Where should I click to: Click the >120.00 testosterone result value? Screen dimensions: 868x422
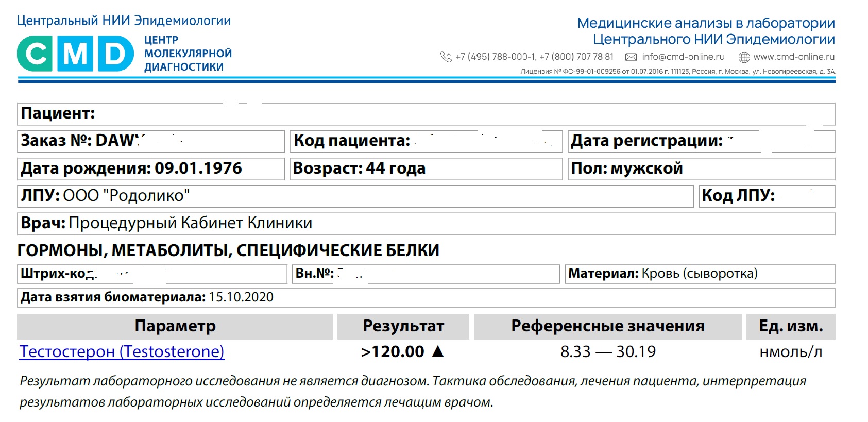pyautogui.click(x=393, y=351)
